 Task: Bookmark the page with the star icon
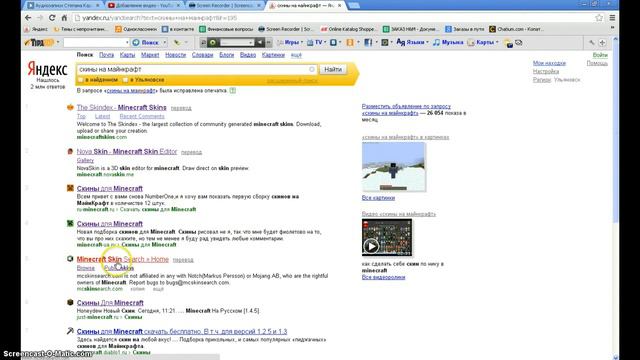pos(599,18)
